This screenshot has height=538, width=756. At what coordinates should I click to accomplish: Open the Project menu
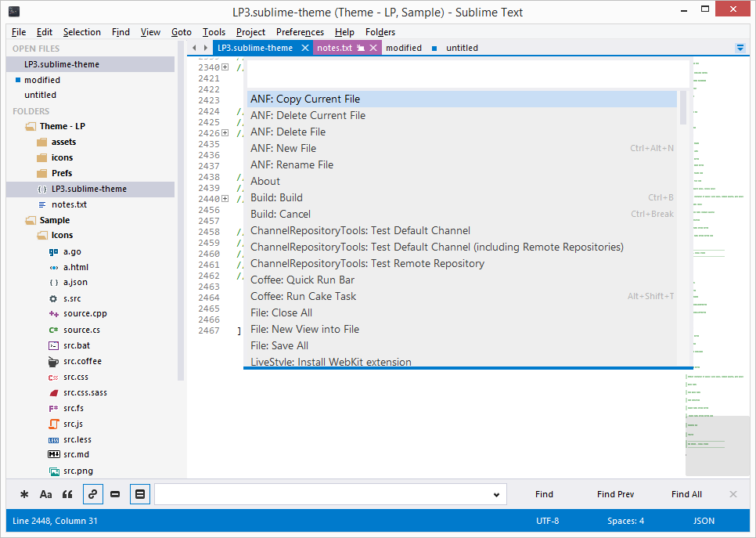[x=250, y=32]
